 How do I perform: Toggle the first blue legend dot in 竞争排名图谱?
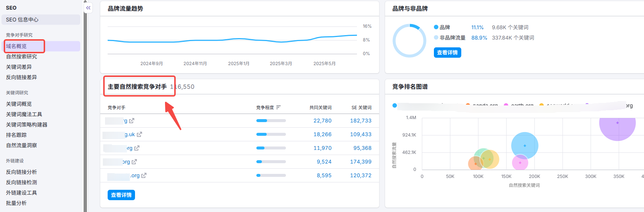click(x=395, y=106)
